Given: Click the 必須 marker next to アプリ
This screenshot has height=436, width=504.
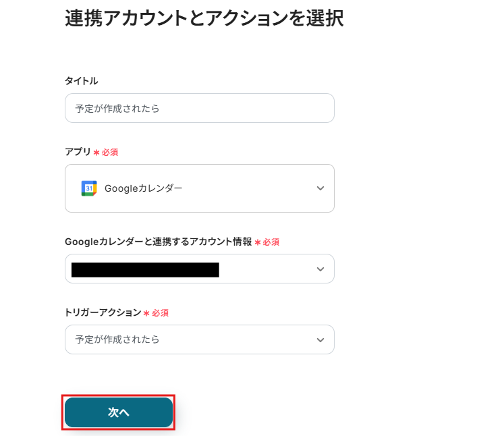Looking at the screenshot, I should [x=110, y=153].
